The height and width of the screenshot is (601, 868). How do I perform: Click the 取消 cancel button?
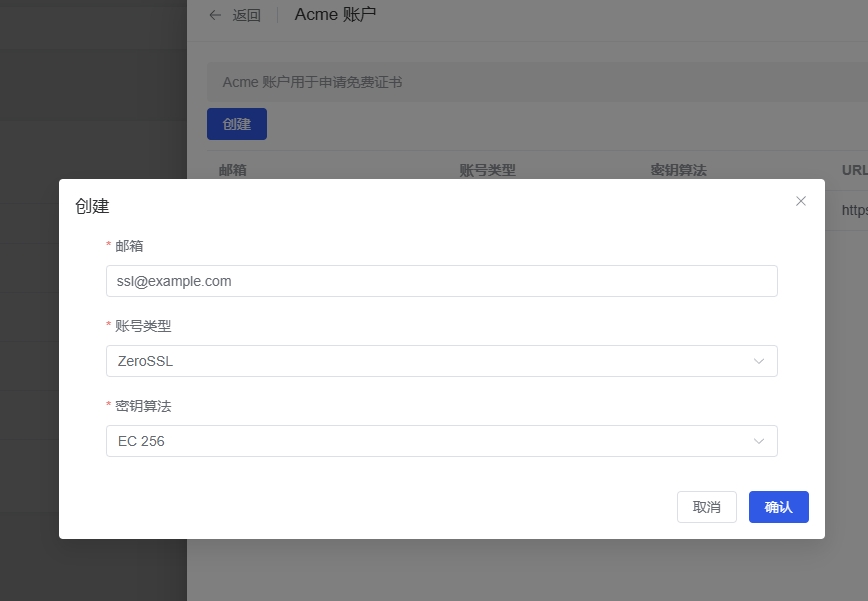706,507
